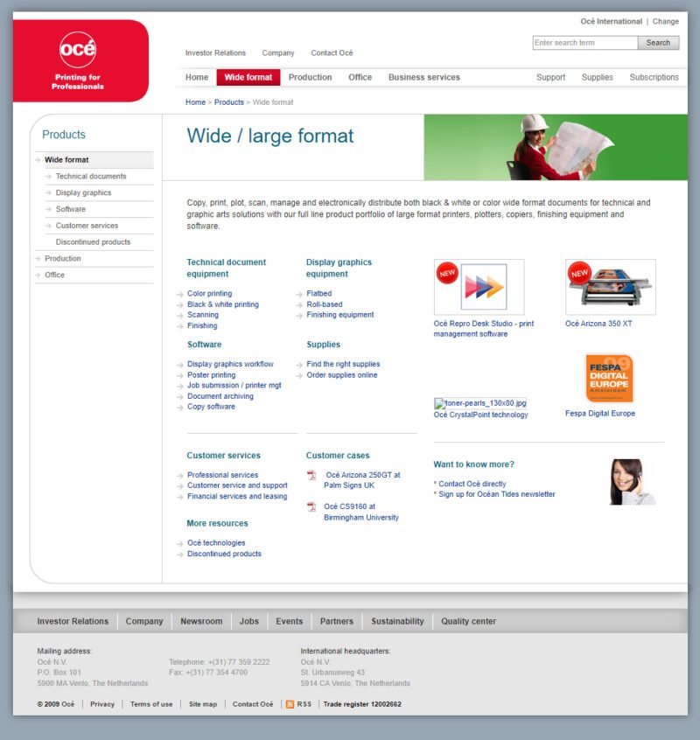Click Change next to Océ International
Image resolution: width=700 pixels, height=740 pixels.
665,22
